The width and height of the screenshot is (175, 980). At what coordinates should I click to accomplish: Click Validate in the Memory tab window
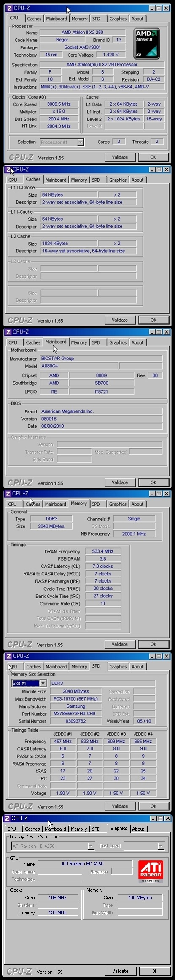[x=120, y=644]
